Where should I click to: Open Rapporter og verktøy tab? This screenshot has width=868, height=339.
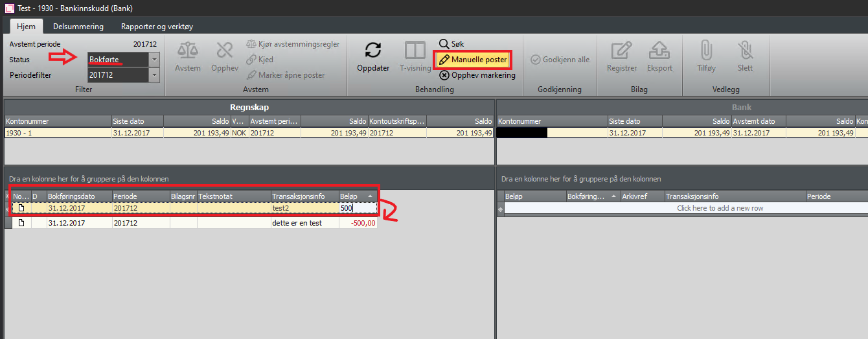(x=157, y=27)
